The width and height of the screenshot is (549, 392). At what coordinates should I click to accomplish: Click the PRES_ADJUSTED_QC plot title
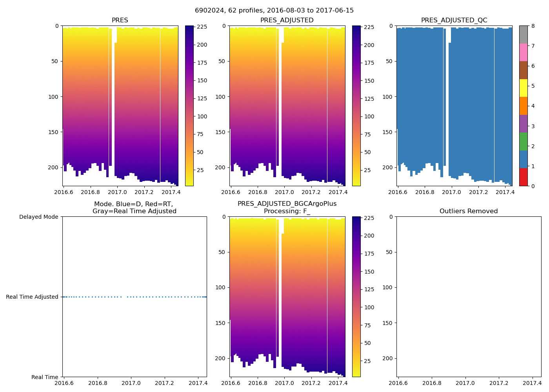[454, 20]
